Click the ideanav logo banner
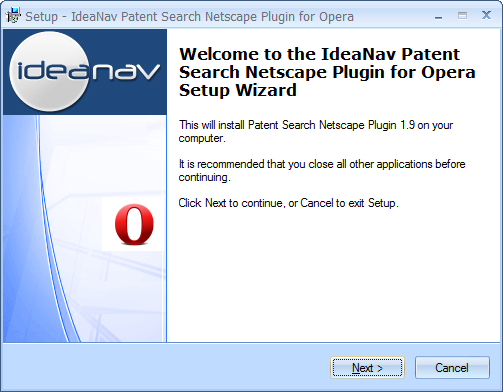Image resolution: width=503 pixels, height=392 pixels. [x=85, y=72]
